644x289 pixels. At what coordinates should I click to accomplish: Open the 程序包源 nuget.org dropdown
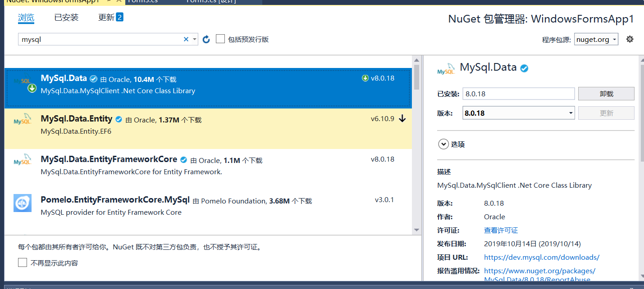tap(596, 39)
